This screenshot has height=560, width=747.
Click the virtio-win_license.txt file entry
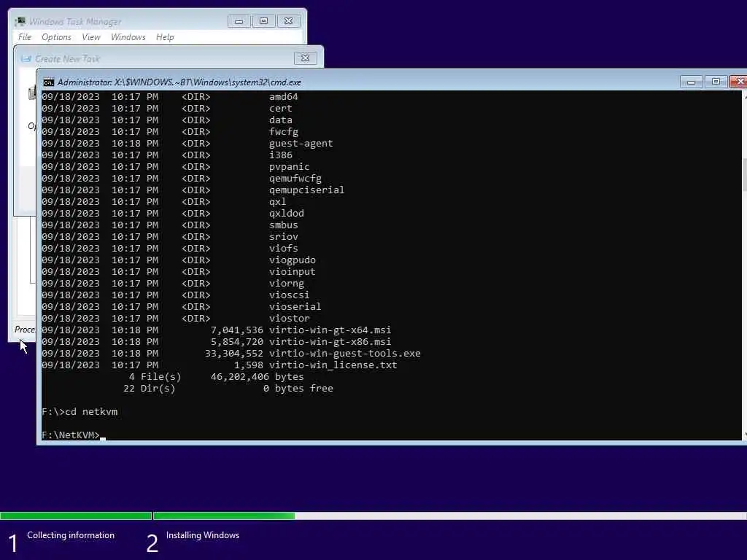333,365
